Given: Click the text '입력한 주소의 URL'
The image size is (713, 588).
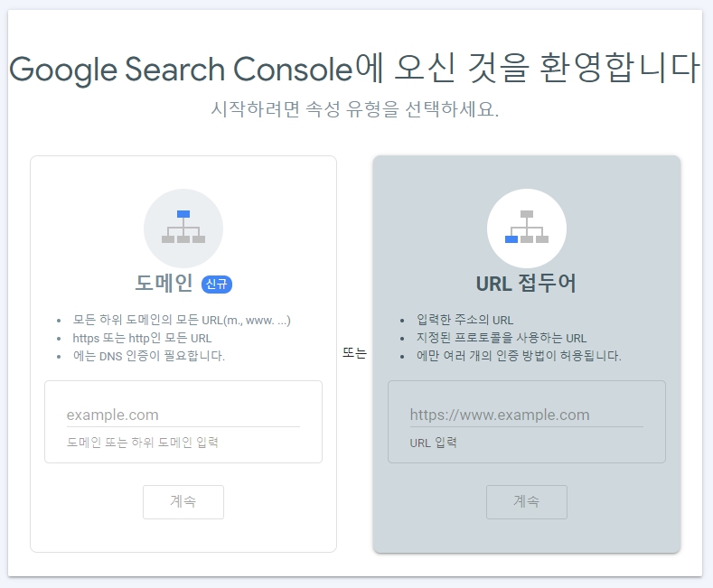Looking at the screenshot, I should tap(464, 320).
